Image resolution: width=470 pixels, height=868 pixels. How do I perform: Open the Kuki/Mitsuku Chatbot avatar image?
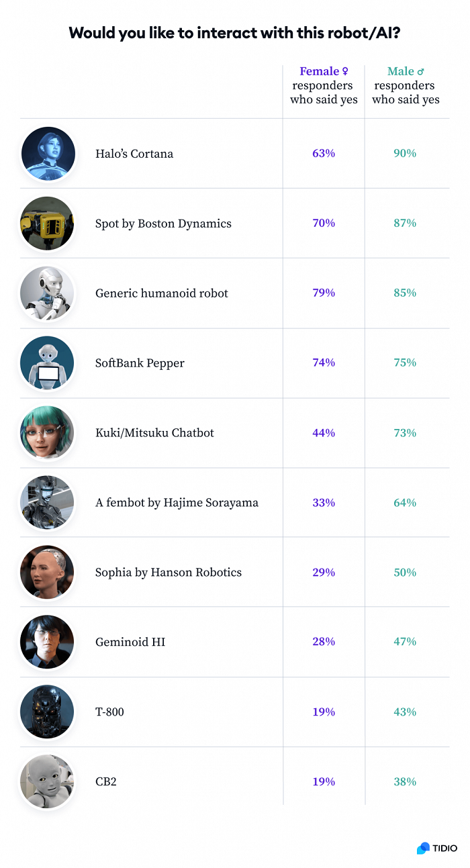pos(47,433)
